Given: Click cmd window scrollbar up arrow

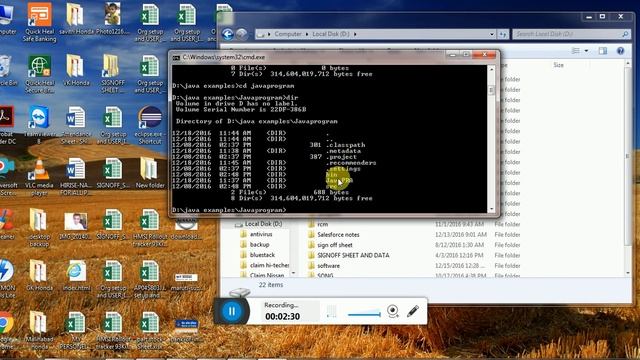Looking at the screenshot, I should pyautogui.click(x=491, y=69).
